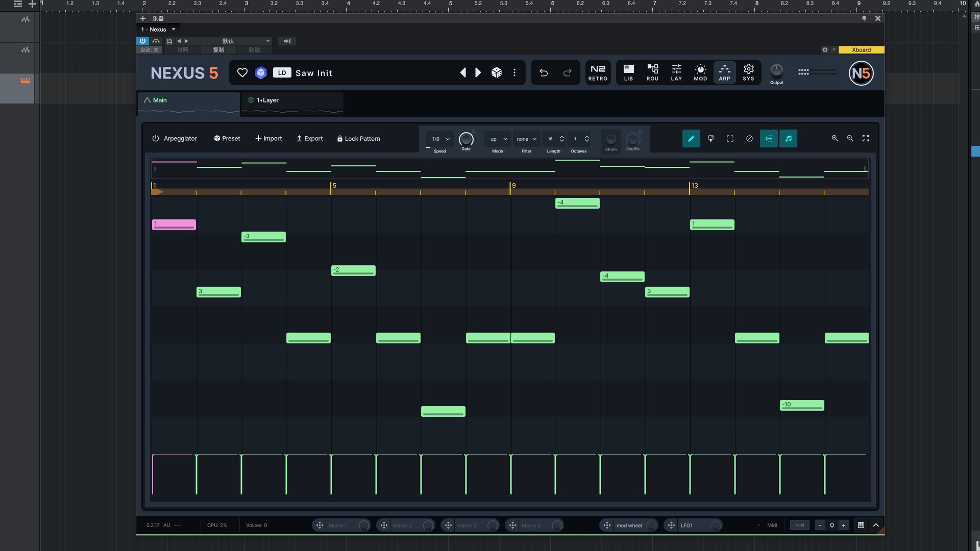Image resolution: width=980 pixels, height=551 pixels.
Task: Adjust the Gate knob
Action: coord(466,139)
